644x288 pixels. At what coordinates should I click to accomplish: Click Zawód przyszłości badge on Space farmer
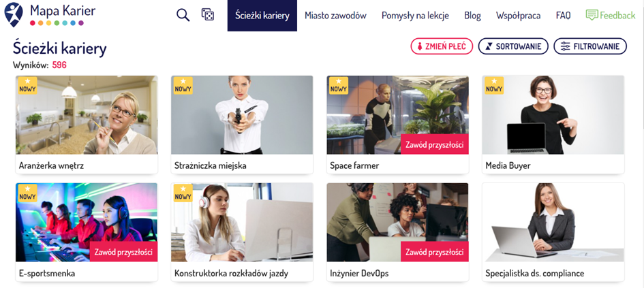coord(435,144)
